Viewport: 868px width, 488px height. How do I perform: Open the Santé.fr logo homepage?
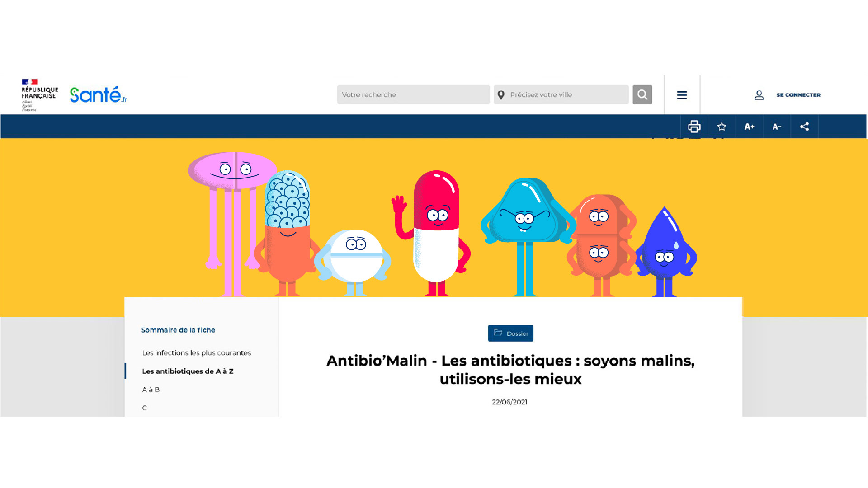tap(98, 95)
